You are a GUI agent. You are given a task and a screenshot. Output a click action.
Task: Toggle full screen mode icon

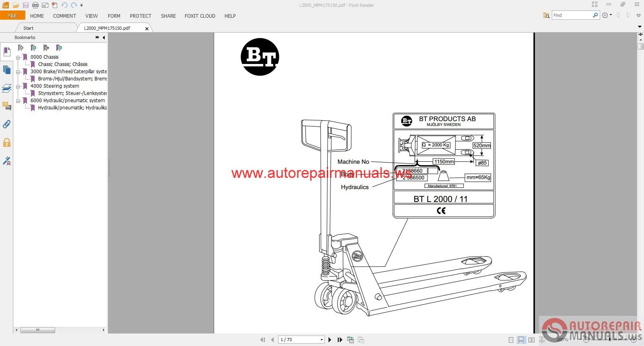(594, 4)
